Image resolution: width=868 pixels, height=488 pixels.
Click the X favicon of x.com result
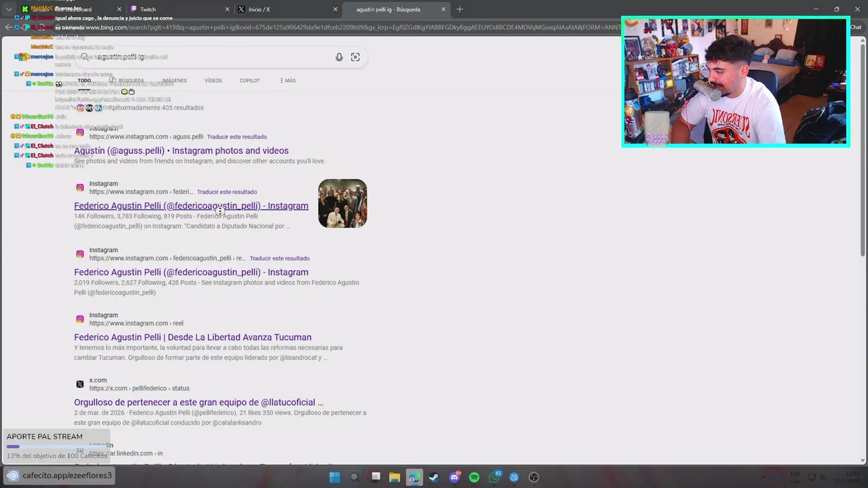[x=80, y=384]
